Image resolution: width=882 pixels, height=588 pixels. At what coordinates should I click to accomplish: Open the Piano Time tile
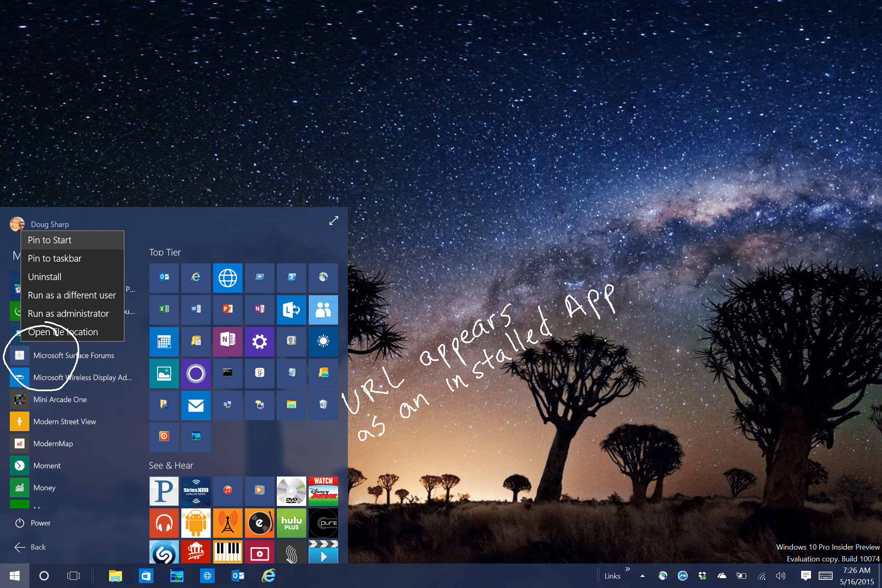coord(227,552)
